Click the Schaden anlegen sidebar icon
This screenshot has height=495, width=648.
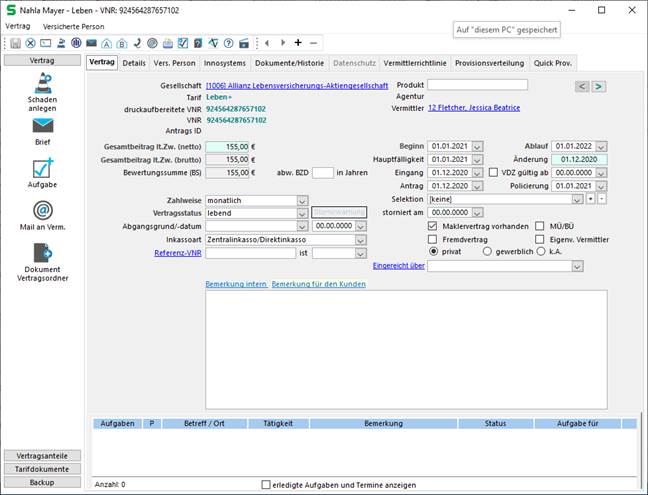(42, 84)
